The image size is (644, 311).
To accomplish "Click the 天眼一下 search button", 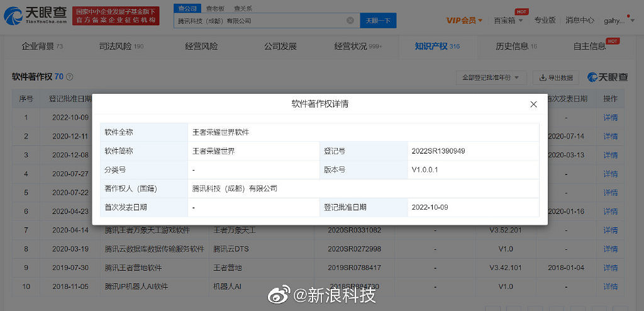I will tap(378, 21).
